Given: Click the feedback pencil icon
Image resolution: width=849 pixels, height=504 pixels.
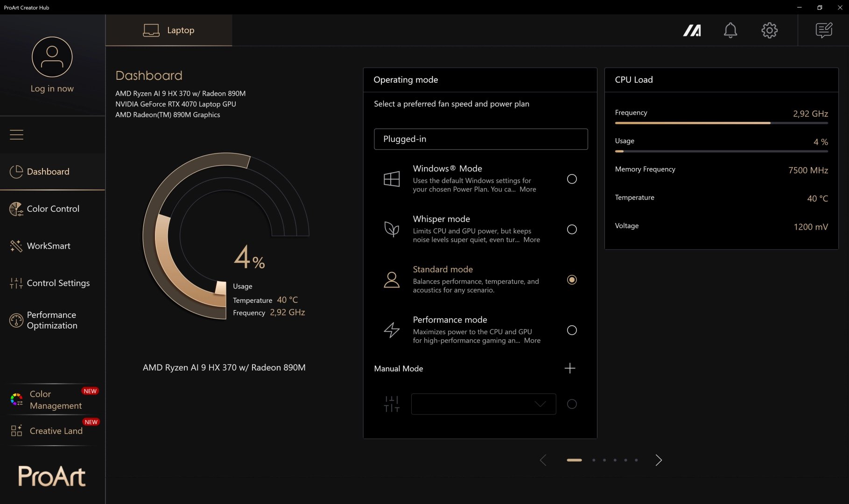Looking at the screenshot, I should click(823, 30).
